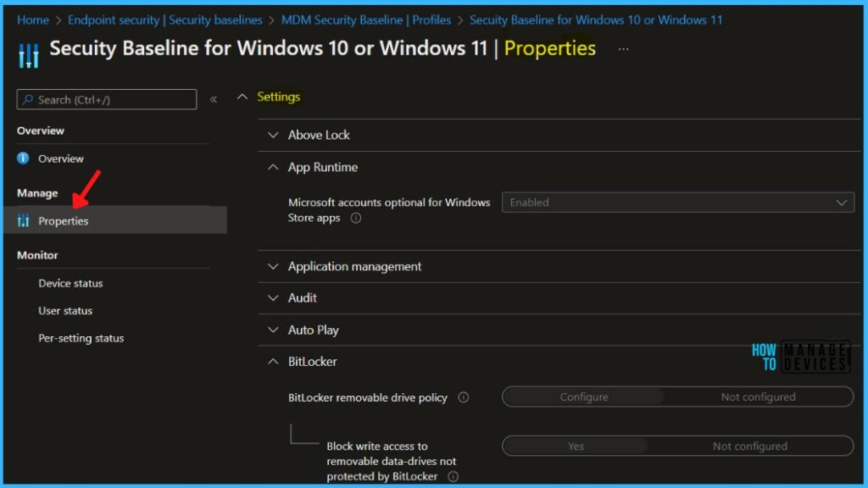
Task: Click the Settings heading text
Action: [x=278, y=97]
